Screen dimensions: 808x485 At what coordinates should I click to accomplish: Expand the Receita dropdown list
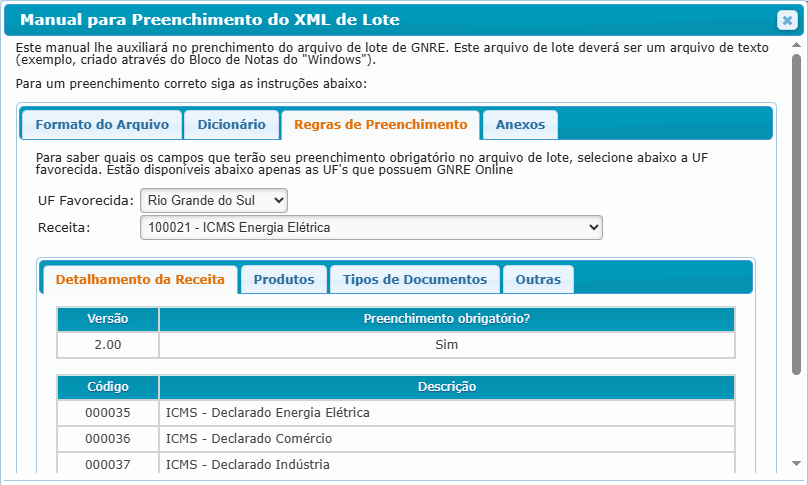coord(371,229)
